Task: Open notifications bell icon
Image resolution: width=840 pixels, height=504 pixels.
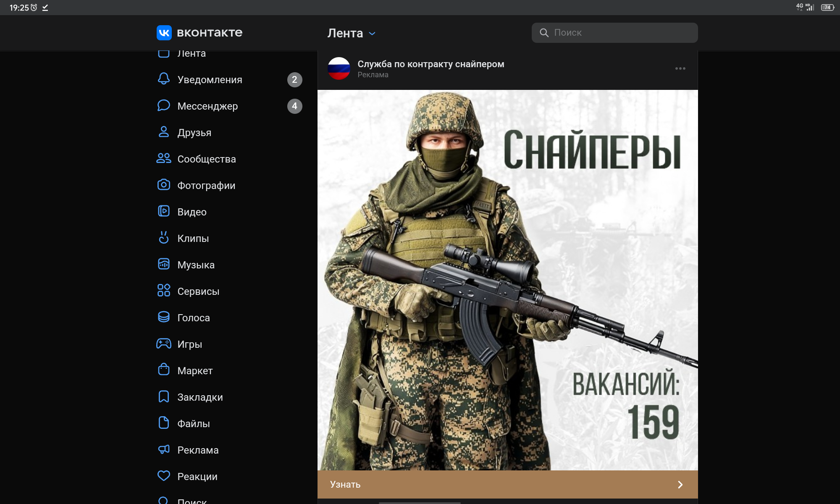Action: 164,79
